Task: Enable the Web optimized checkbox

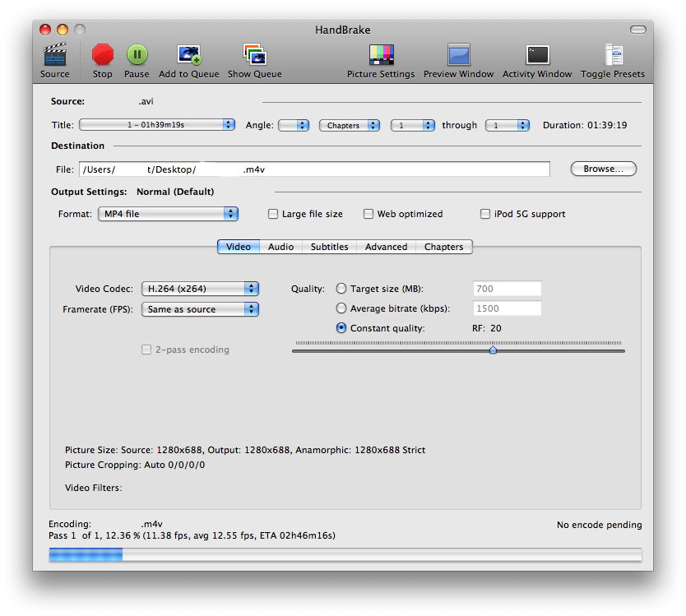Action: coord(368,214)
